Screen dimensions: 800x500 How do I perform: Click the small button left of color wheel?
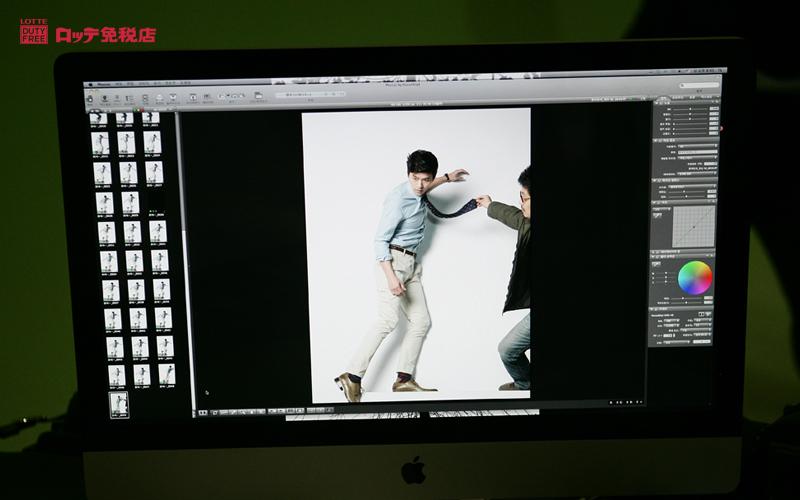point(657,265)
